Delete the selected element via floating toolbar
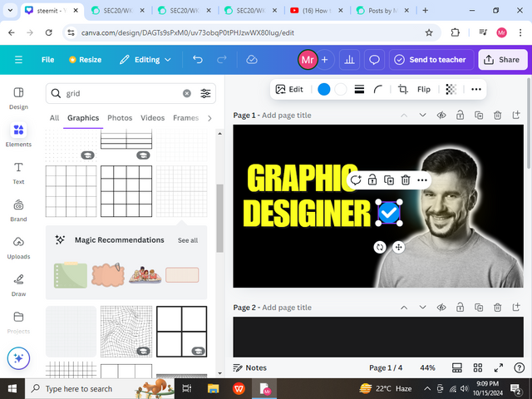This screenshot has height=399, width=532. point(406,180)
